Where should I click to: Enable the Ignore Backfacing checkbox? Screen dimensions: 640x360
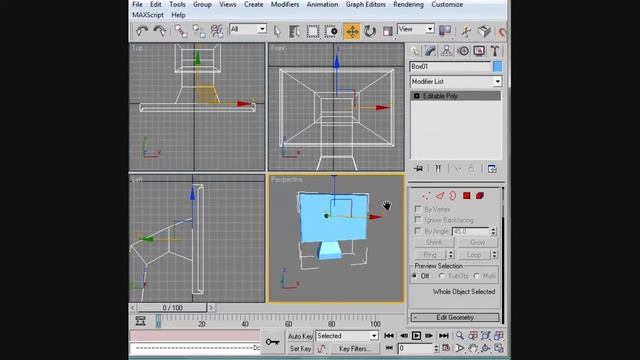pos(418,220)
